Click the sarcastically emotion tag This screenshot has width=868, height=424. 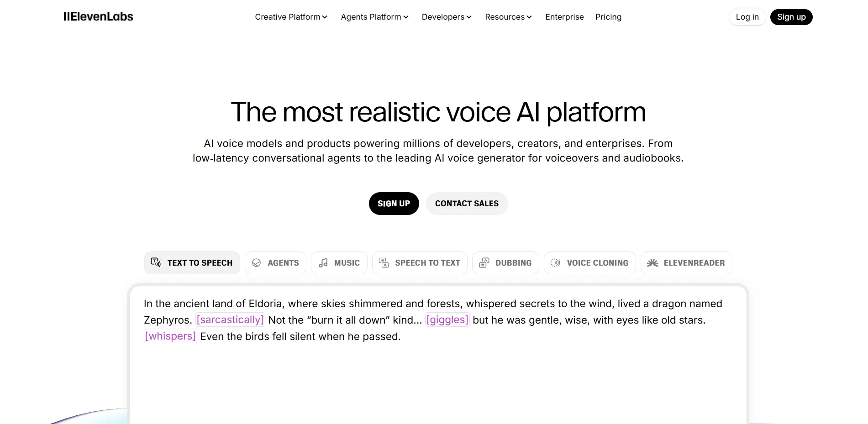point(230,319)
